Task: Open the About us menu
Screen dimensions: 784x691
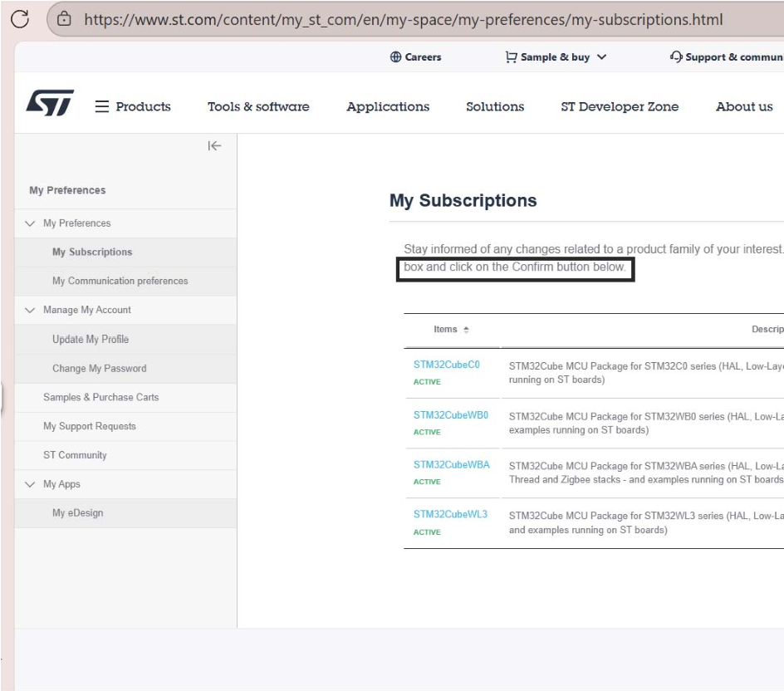Action: pos(744,106)
